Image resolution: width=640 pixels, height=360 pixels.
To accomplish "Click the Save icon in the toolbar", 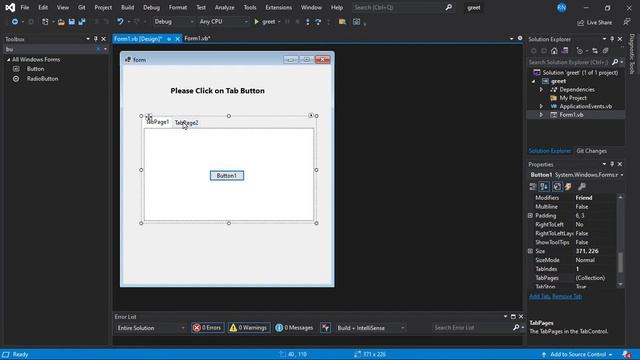I will pyautogui.click(x=71, y=22).
